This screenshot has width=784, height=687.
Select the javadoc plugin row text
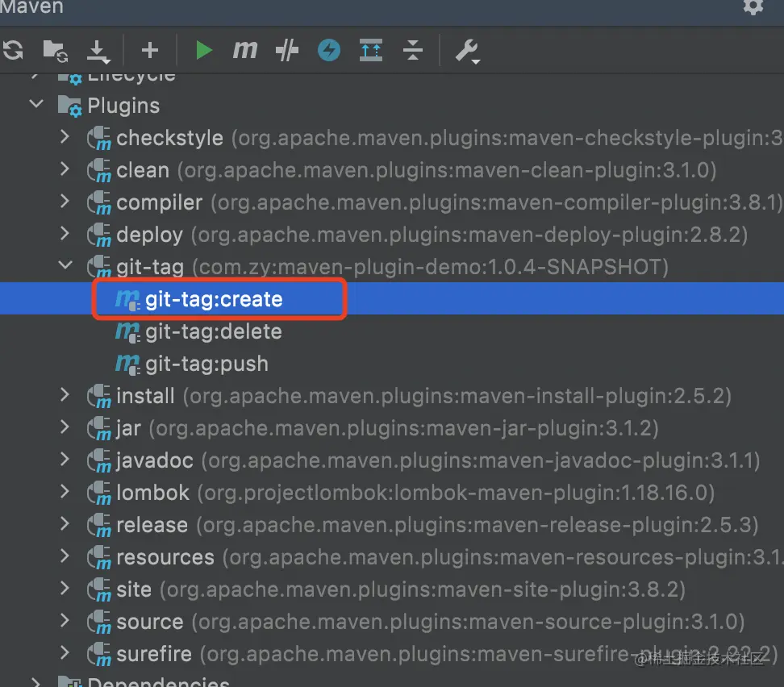coord(439,460)
